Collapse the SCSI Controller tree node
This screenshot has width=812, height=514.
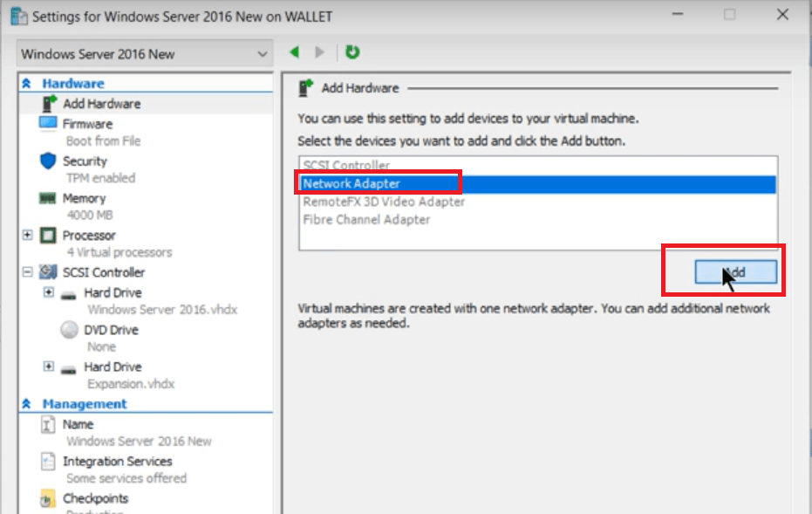click(x=27, y=272)
